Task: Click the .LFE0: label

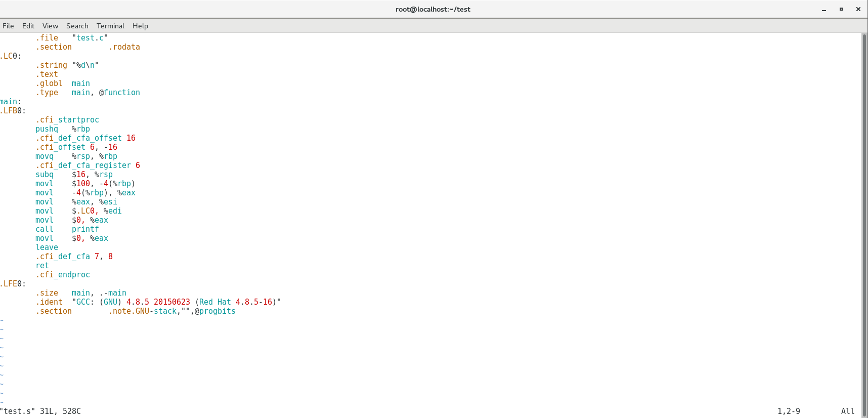Action: [13, 284]
